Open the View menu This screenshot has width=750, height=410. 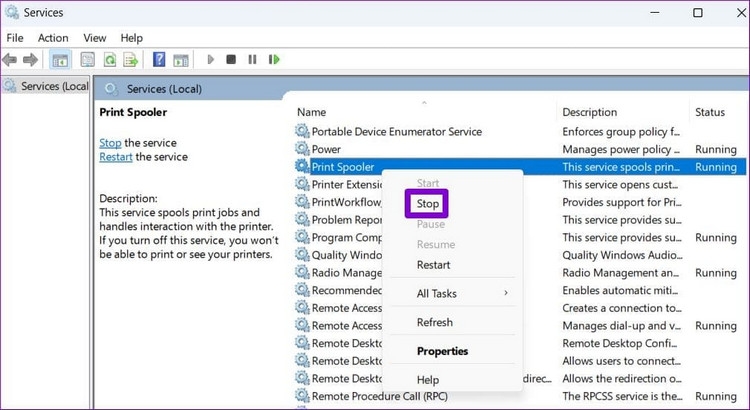[95, 38]
